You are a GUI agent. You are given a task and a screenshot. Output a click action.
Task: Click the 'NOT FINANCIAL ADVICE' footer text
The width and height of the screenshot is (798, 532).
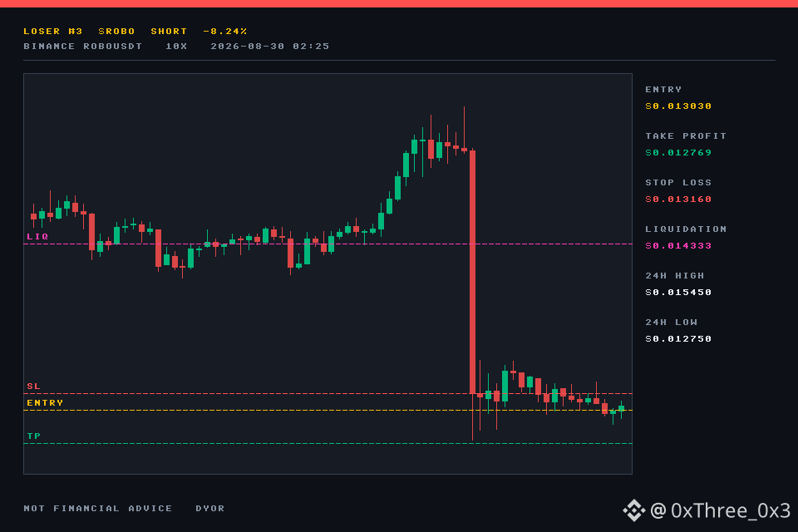coord(98,509)
